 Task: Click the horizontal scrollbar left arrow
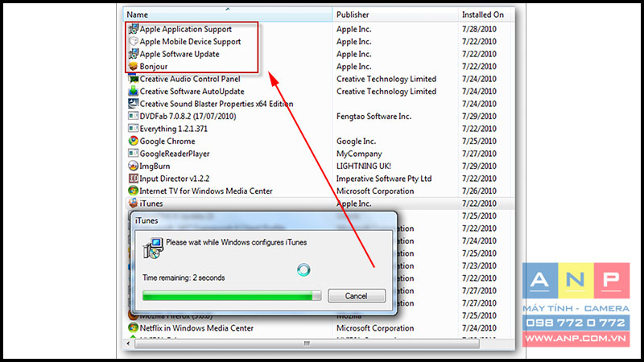click(x=128, y=343)
